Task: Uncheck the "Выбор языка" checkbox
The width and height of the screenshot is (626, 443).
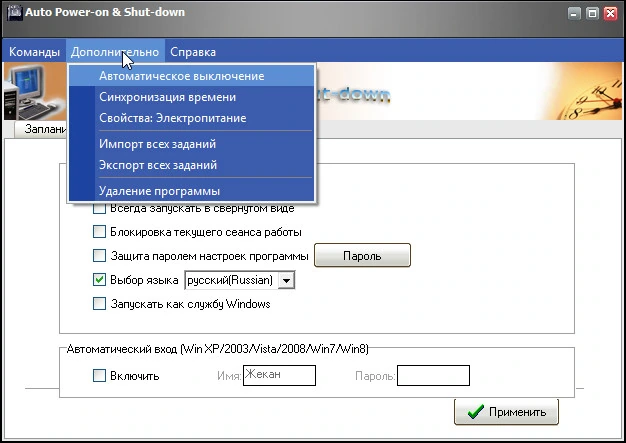Action: click(99, 279)
